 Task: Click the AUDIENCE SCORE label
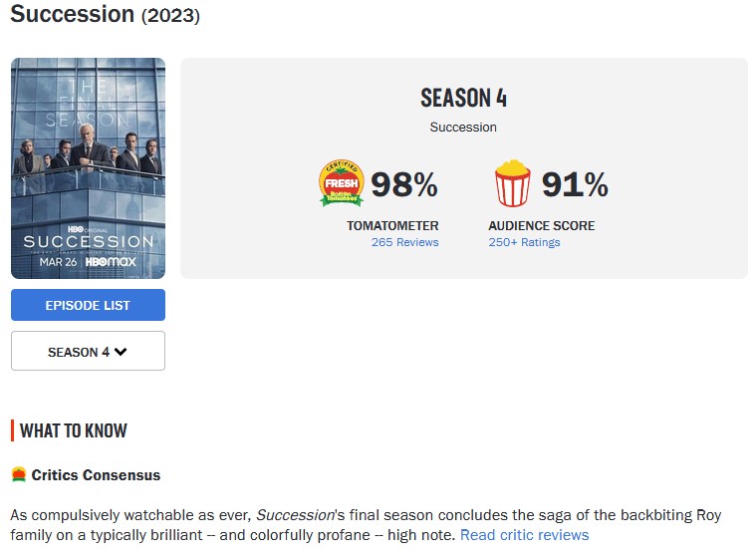tap(542, 226)
